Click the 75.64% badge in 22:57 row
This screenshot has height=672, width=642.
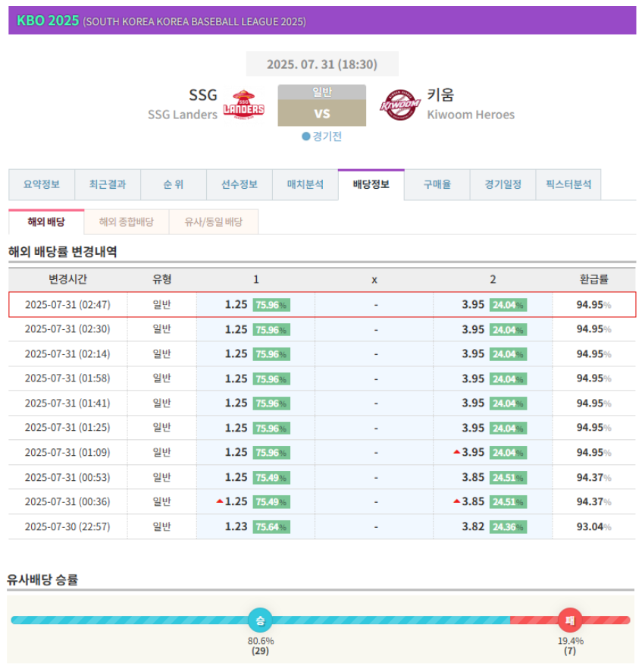click(271, 527)
